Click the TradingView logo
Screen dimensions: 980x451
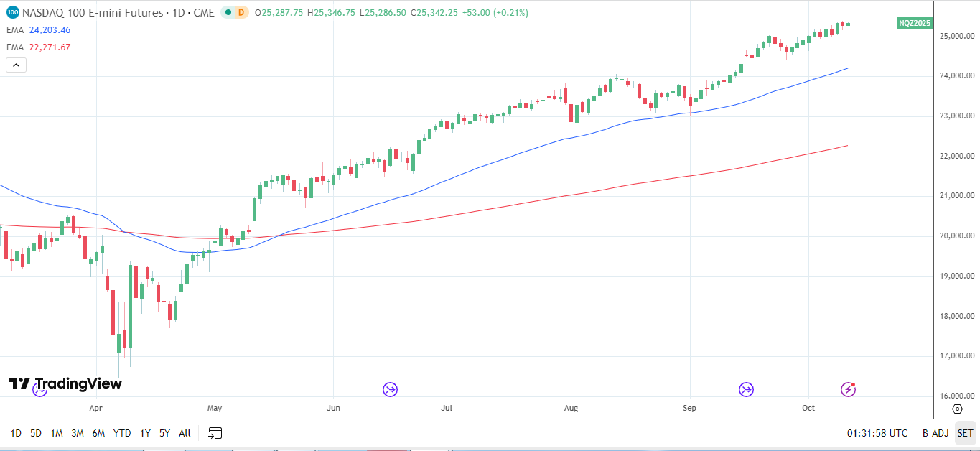click(x=65, y=383)
